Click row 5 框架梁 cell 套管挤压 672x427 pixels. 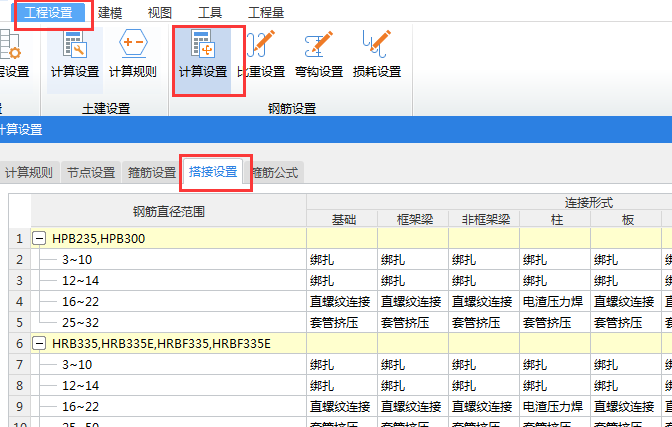pos(413,322)
